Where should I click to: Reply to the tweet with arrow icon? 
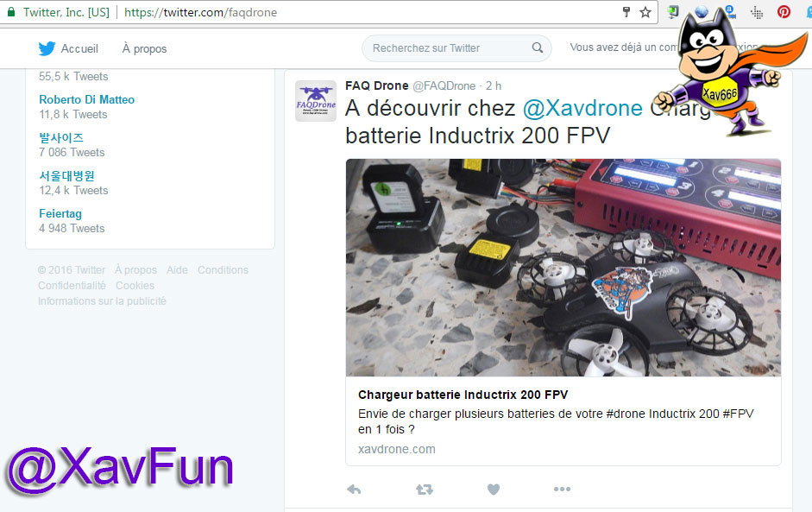tap(354, 490)
